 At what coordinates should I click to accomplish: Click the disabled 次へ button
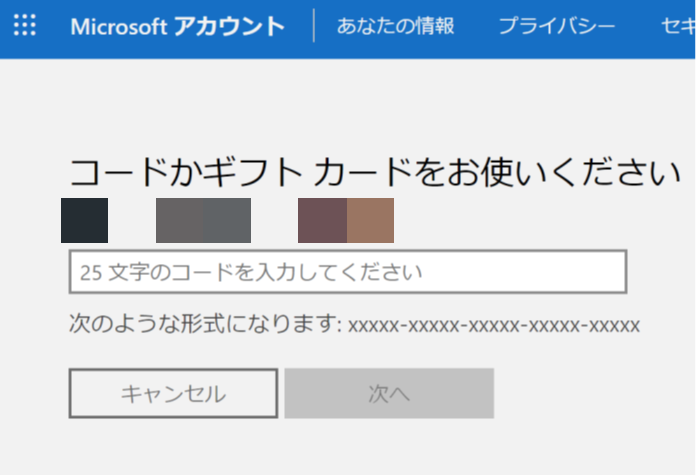389,393
